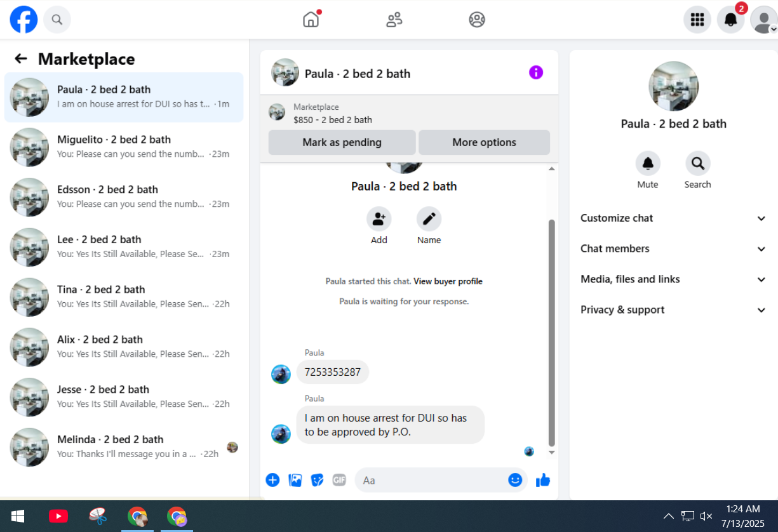778x532 pixels.
Task: Open the Snipping Tool taskbar icon
Action: tap(98, 516)
